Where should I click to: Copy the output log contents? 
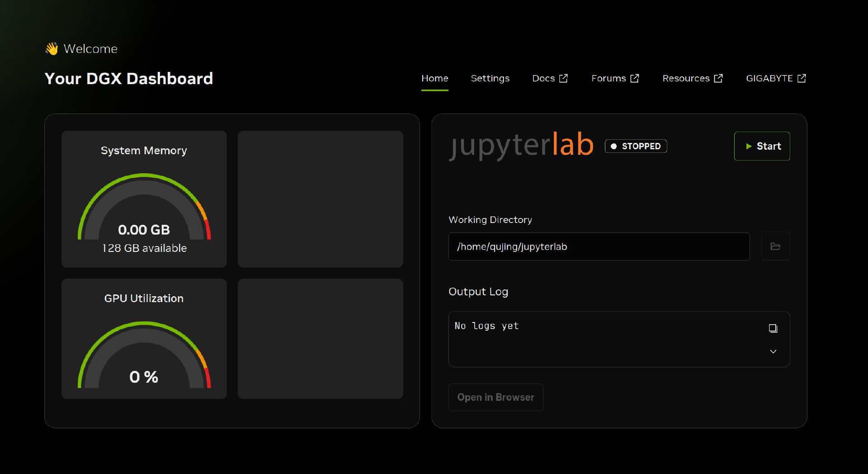[773, 328]
